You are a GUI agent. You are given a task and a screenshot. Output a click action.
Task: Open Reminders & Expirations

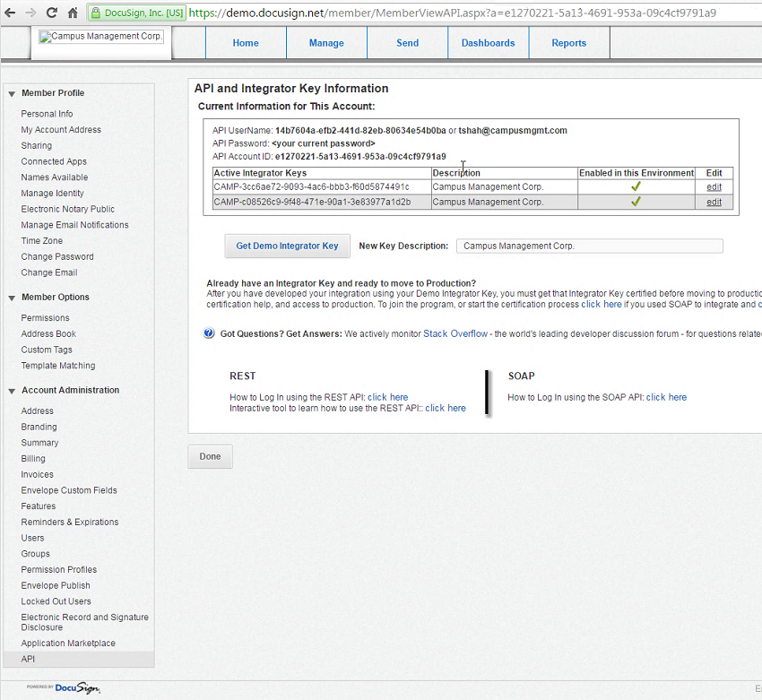[x=70, y=523]
